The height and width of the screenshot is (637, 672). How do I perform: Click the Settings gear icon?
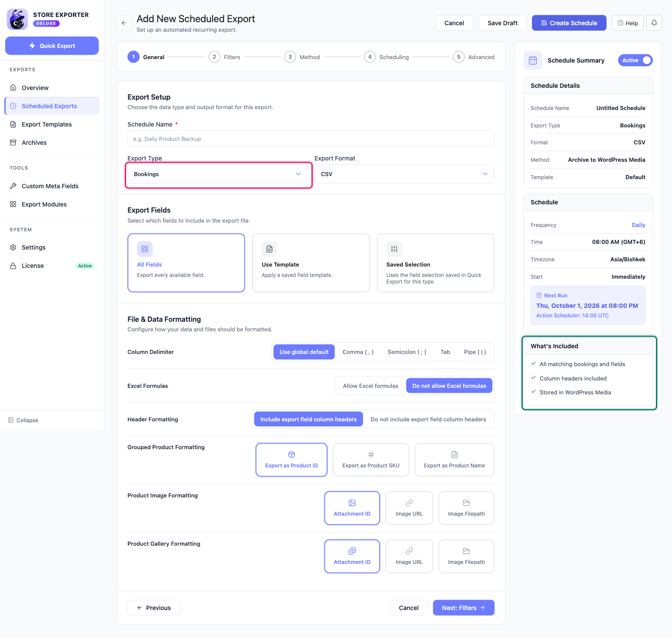pyautogui.click(x=13, y=247)
